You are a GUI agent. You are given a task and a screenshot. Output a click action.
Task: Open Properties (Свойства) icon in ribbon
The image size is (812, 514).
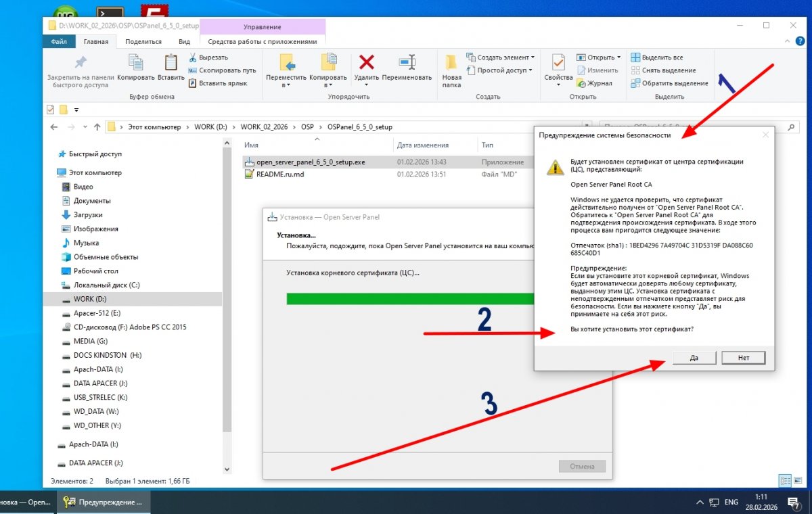click(558, 63)
